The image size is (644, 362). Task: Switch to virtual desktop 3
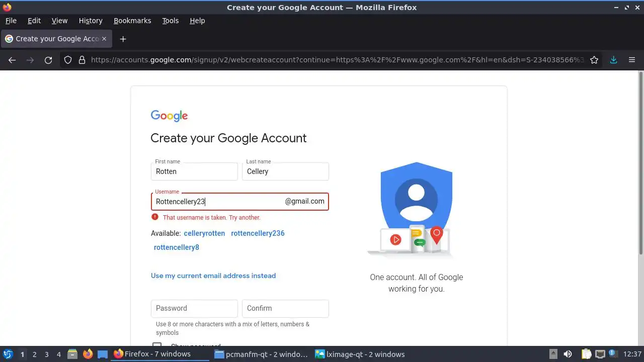coord(46,354)
